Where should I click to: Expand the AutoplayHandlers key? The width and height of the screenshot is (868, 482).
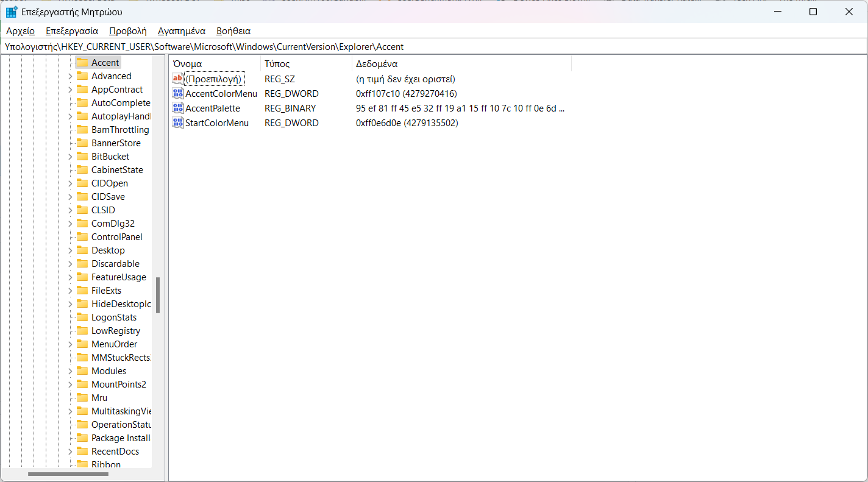70,116
